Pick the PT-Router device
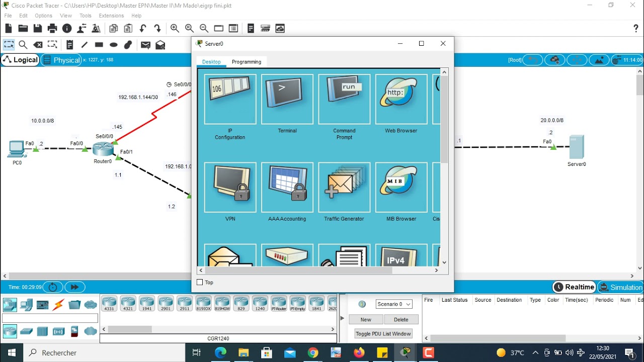 tap(279, 303)
